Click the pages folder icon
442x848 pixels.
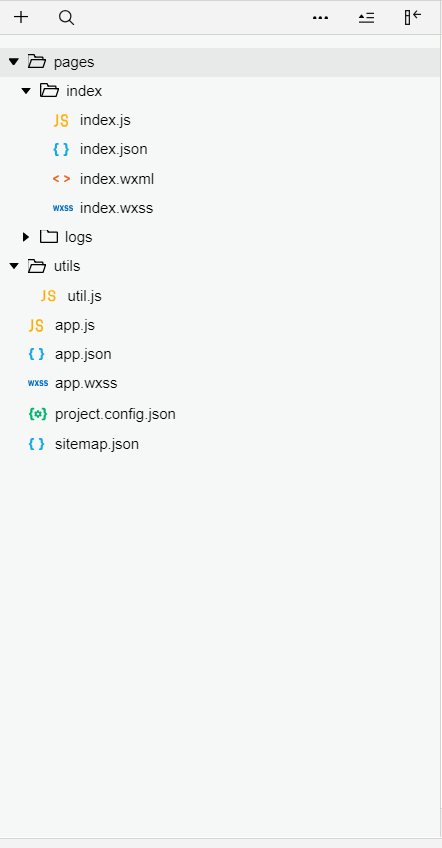37,62
